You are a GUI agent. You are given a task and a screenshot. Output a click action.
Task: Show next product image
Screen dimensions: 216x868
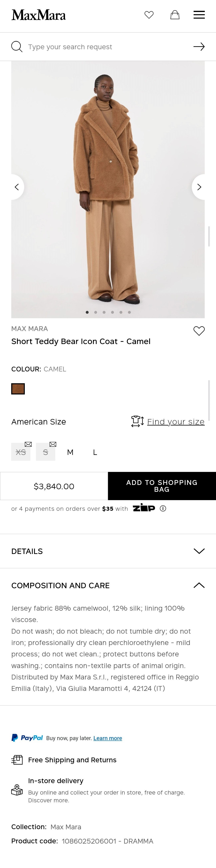coord(199,187)
